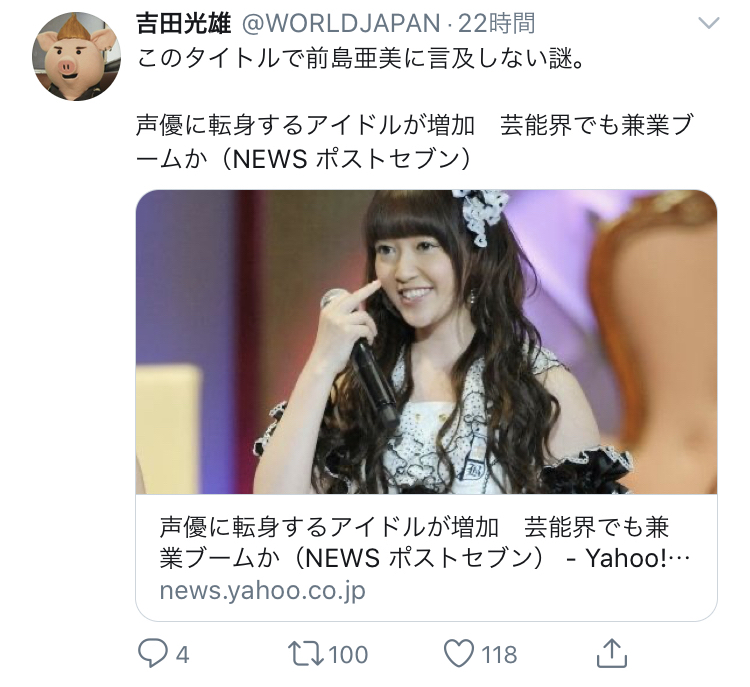Open link card headline 声優に転身するアイドルが増加
This screenshot has width=750, height=687.
[x=330, y=527]
